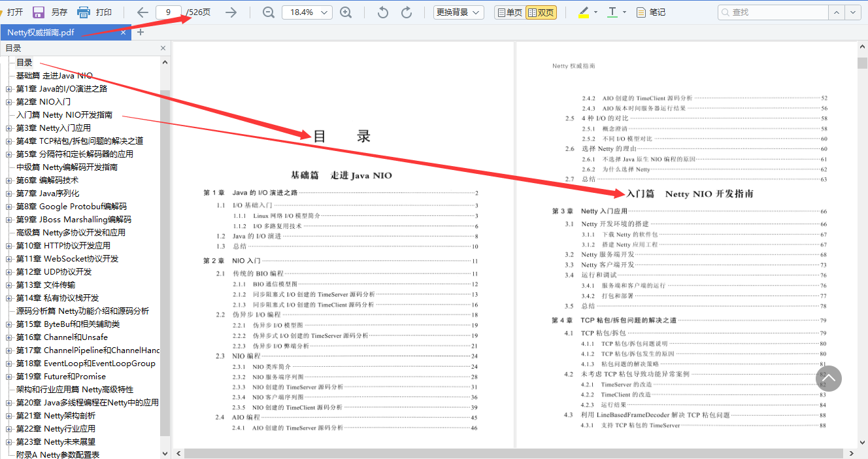Image resolution: width=868 pixels, height=459 pixels.
Task: Open bookmark 基础篇 走进Java NIO
Action: [55, 75]
